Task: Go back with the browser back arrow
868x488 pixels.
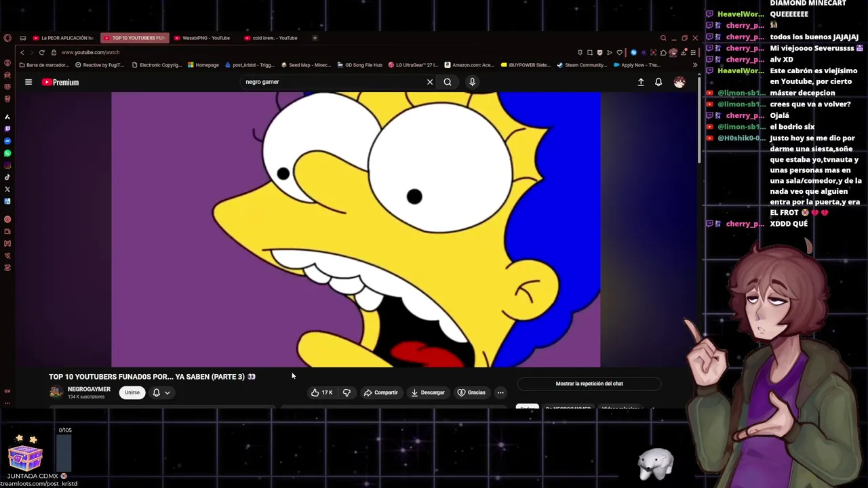Action: coord(22,52)
